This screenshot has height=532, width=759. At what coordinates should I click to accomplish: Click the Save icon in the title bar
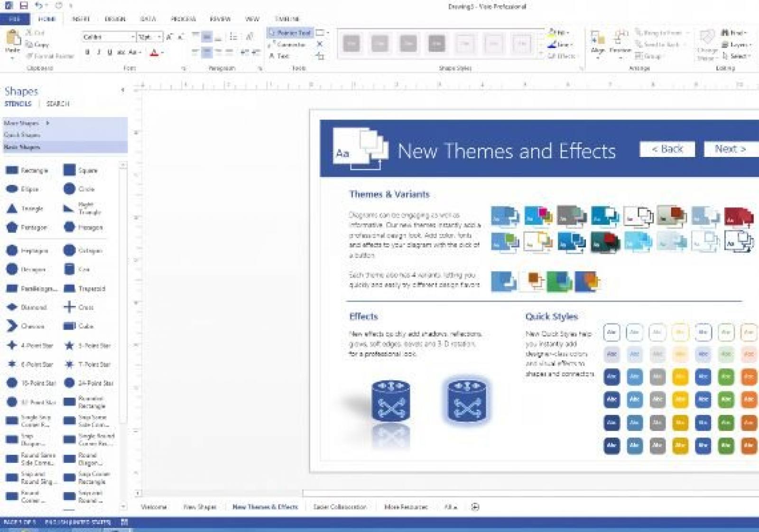tap(24, 6)
